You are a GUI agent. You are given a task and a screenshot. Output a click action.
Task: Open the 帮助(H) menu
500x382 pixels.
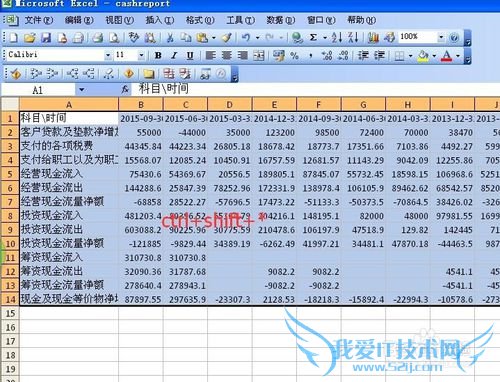coord(361,20)
